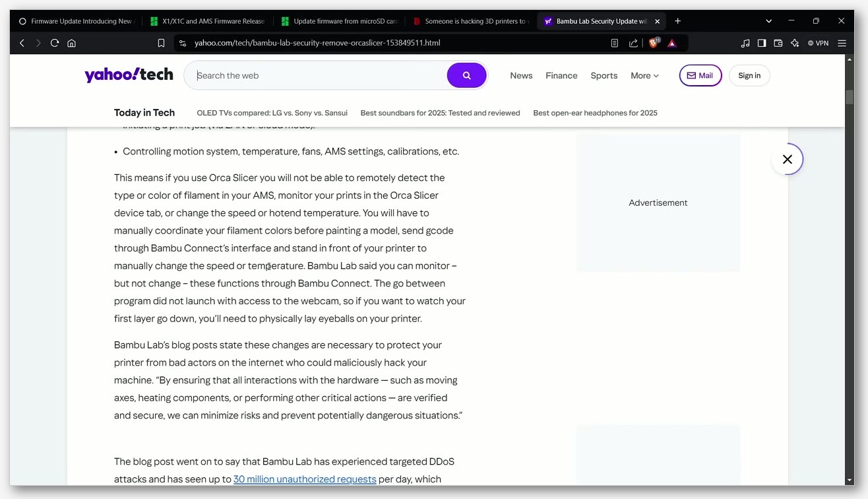Open Yahoo Mail button

pyautogui.click(x=700, y=75)
